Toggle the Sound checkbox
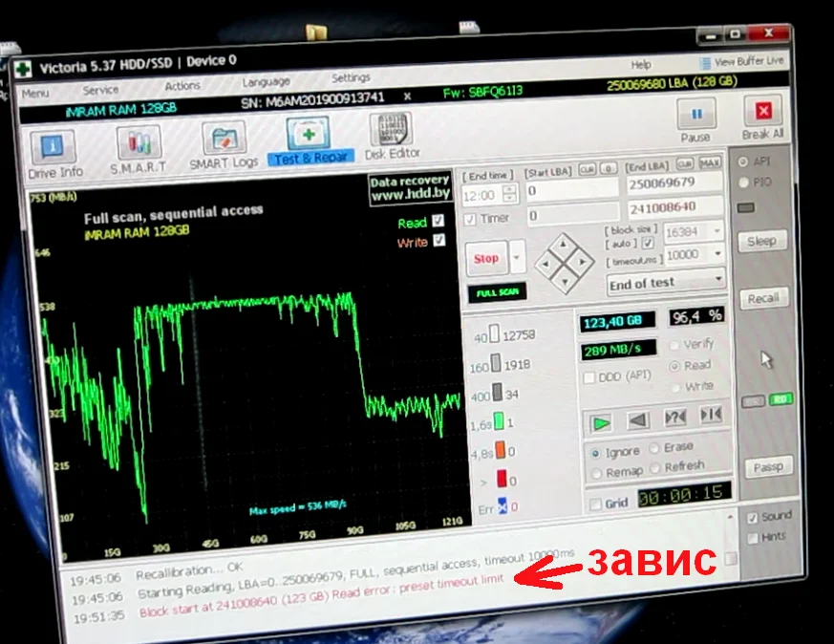The image size is (834, 644). click(x=752, y=518)
